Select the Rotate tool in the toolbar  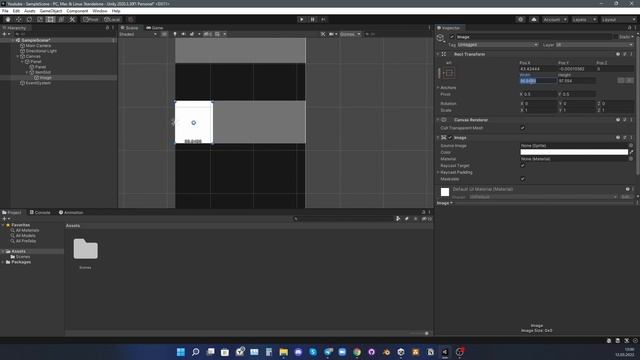coord(29,19)
